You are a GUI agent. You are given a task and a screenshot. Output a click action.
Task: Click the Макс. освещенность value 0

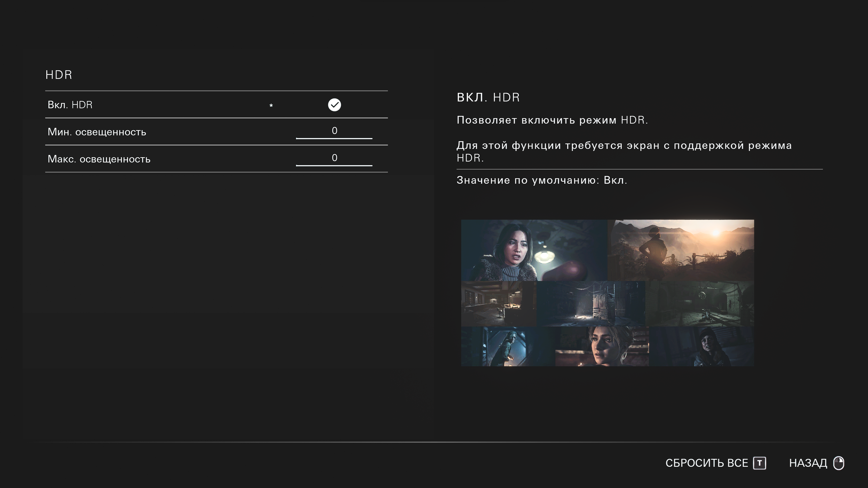[334, 158]
